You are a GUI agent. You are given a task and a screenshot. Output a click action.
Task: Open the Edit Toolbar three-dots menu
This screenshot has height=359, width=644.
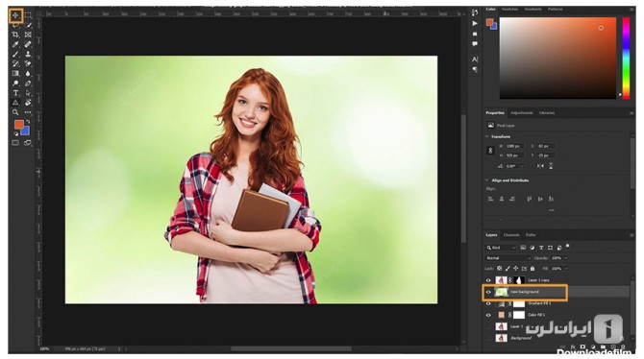pyautogui.click(x=28, y=112)
